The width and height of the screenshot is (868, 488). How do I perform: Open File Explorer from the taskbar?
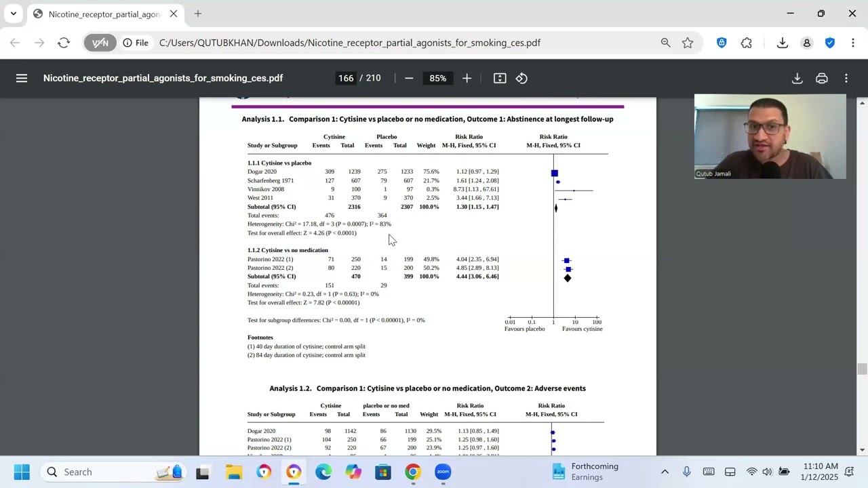pyautogui.click(x=234, y=472)
